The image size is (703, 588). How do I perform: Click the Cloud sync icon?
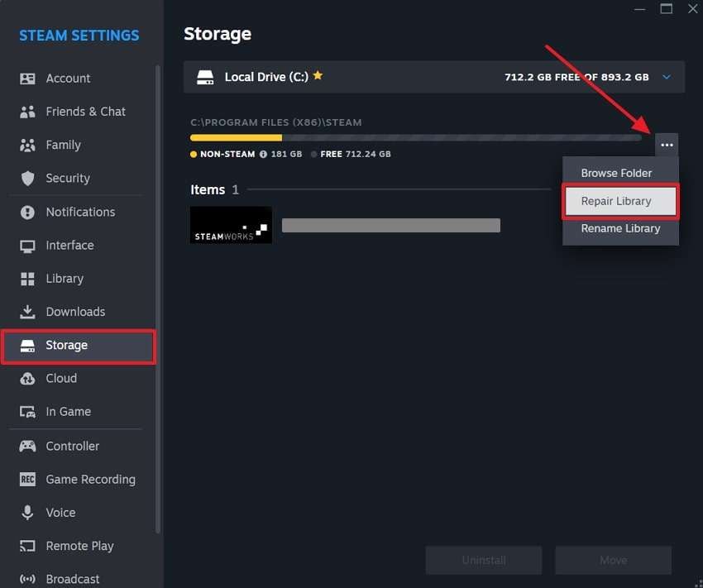pyautogui.click(x=27, y=379)
